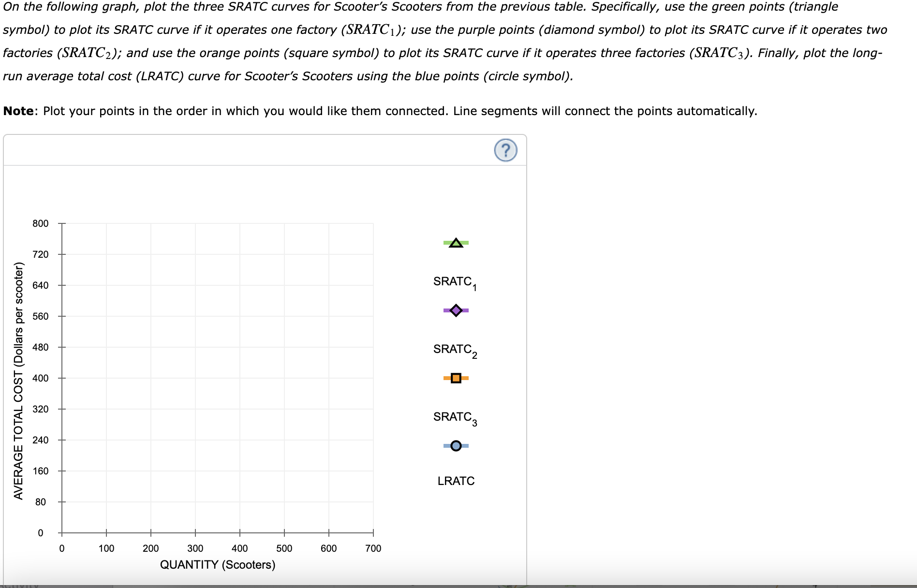The width and height of the screenshot is (917, 588).
Task: Click the LRATC text label
Action: [x=456, y=481]
